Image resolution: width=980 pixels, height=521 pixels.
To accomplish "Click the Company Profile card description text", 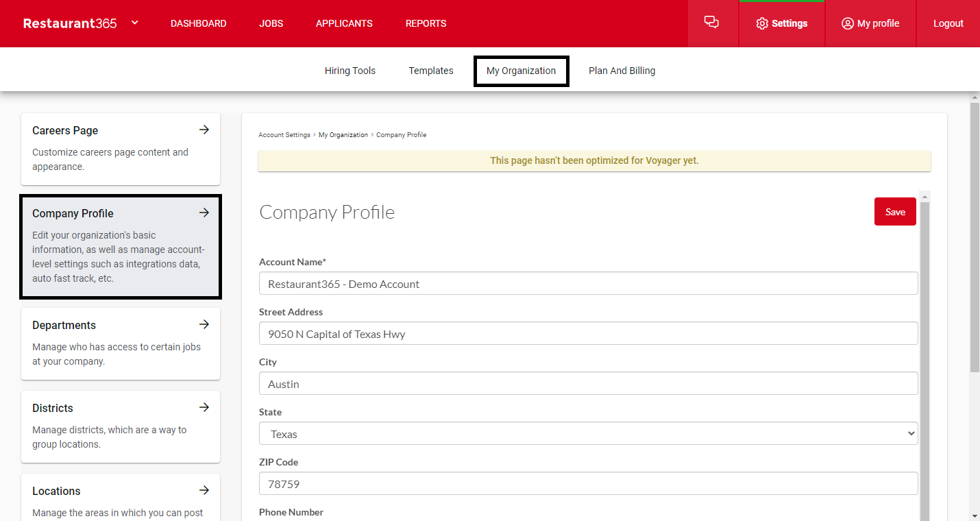I will (119, 257).
